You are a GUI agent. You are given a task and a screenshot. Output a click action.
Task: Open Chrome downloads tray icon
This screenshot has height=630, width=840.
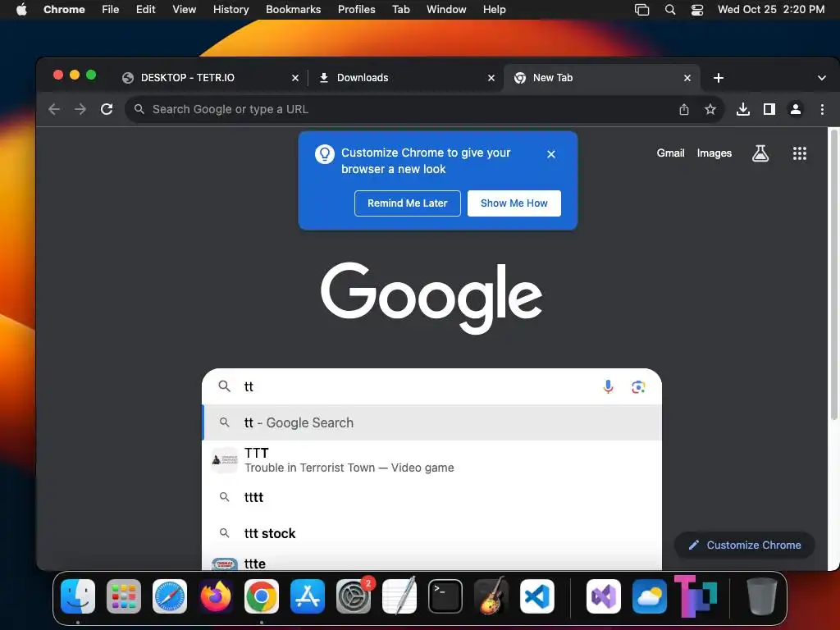pyautogui.click(x=743, y=109)
